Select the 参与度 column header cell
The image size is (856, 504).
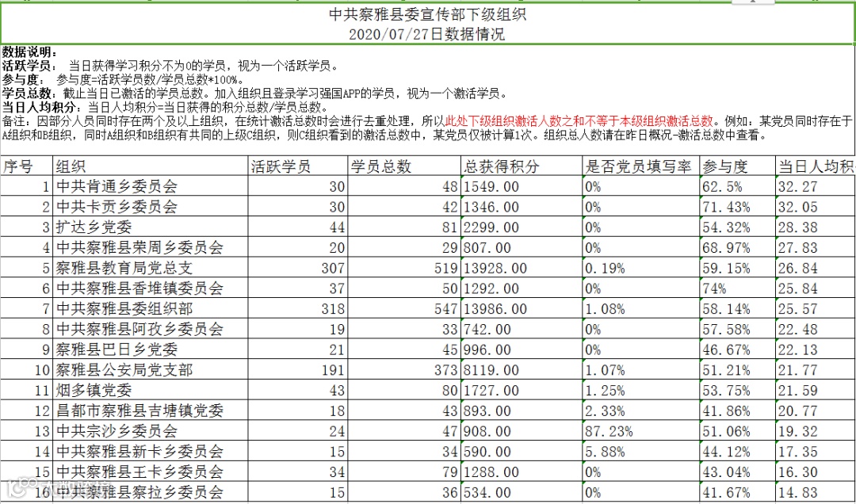(x=738, y=166)
